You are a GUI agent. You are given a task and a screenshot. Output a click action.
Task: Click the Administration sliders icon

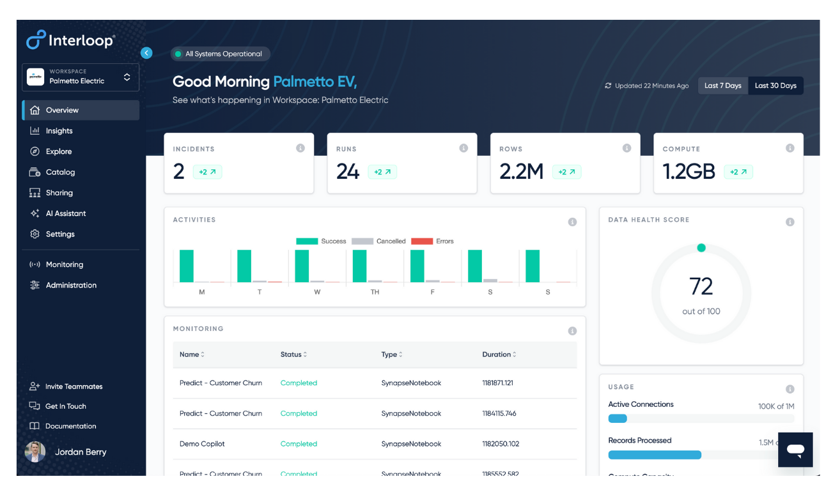pyautogui.click(x=35, y=285)
